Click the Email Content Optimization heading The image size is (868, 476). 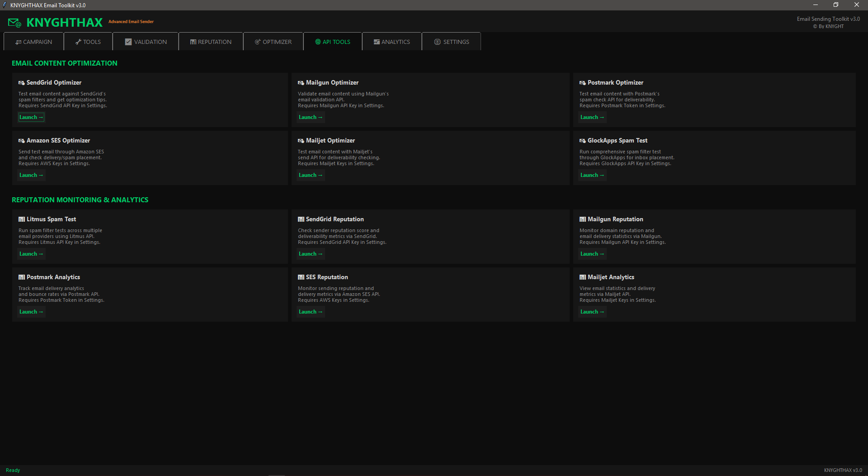coord(65,63)
